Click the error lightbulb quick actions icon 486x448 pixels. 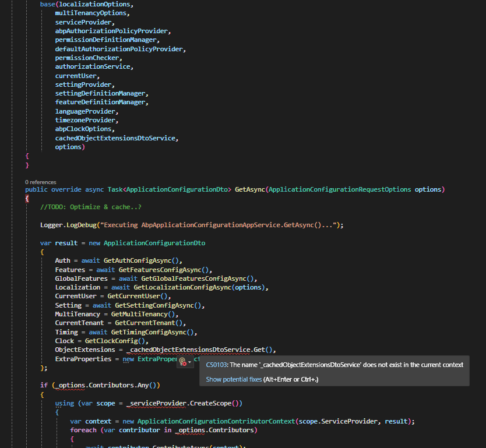182,362
